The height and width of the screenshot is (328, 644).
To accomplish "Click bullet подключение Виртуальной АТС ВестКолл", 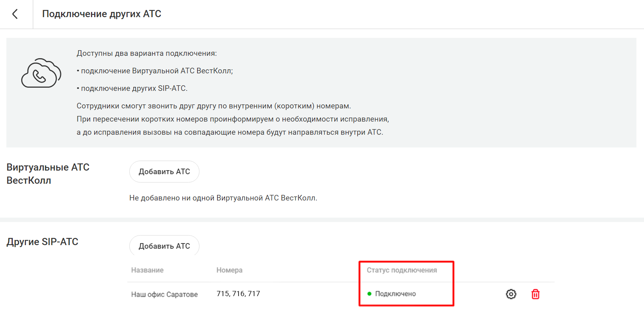I will (x=155, y=71).
